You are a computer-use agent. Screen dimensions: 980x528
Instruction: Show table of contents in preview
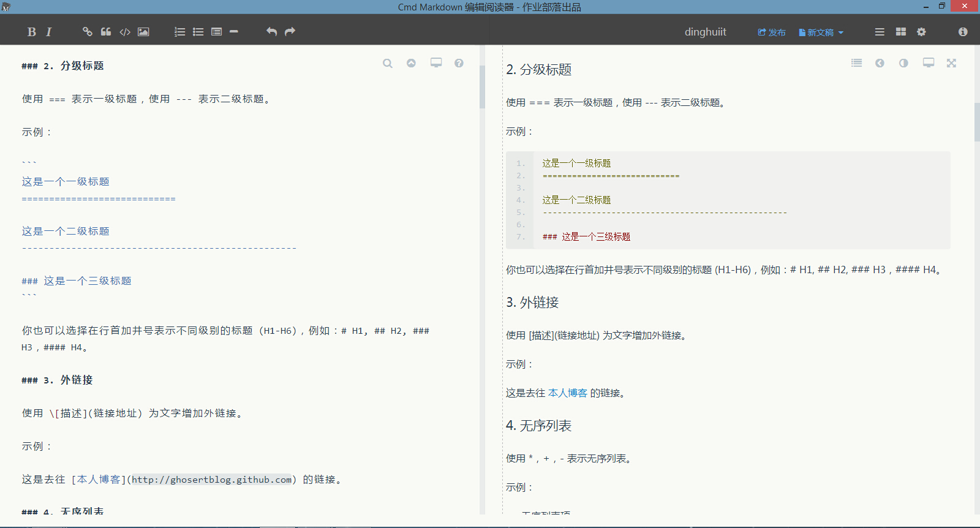856,63
